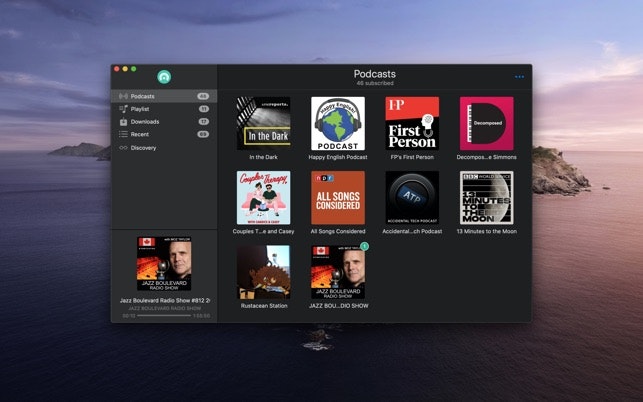Click the now-playing Jazz Boulevard cover art
Screen dimensions: 643x402
164,264
